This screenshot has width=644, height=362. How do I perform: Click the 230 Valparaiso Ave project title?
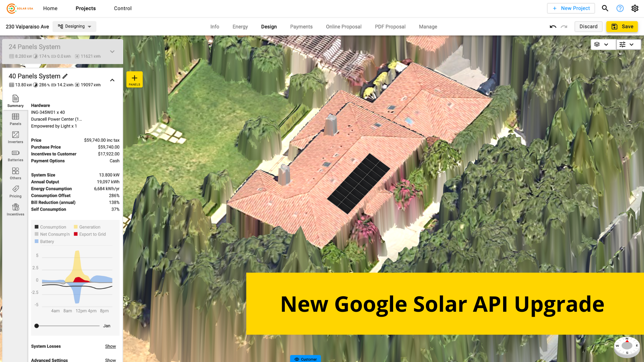point(27,27)
